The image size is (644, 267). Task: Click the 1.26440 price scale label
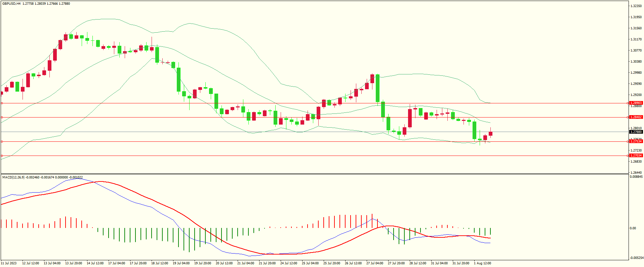636,173
